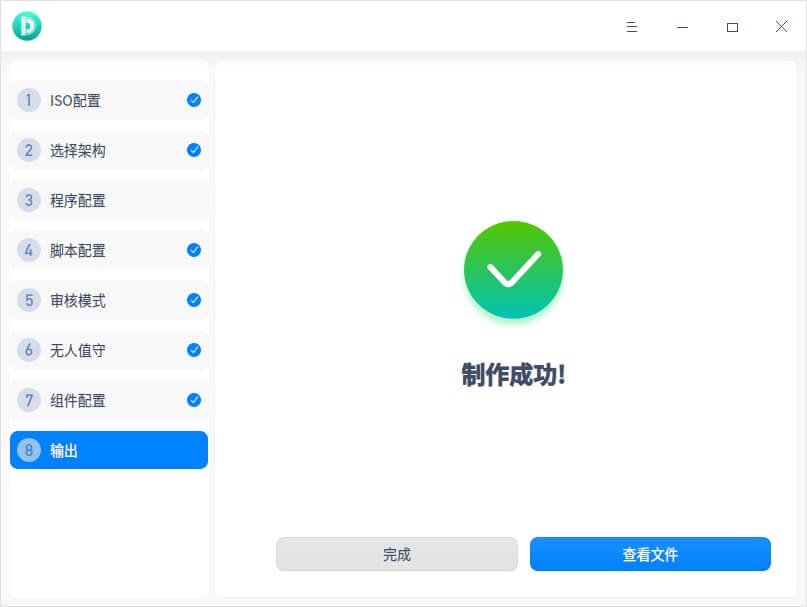Select step 1 ISO配置
The image size is (807, 607).
point(109,100)
